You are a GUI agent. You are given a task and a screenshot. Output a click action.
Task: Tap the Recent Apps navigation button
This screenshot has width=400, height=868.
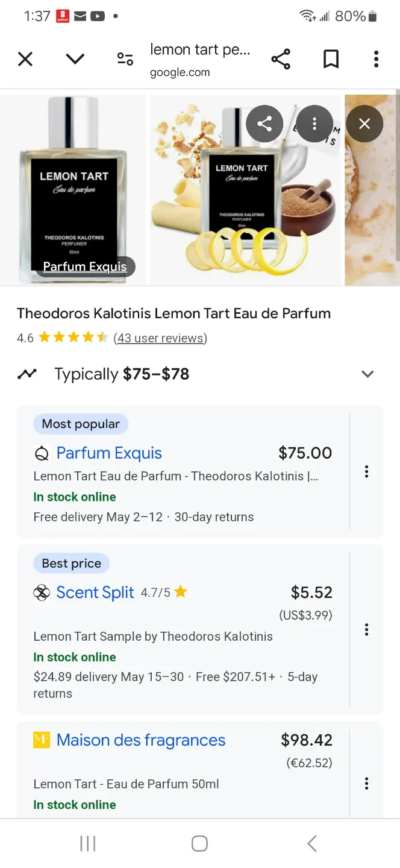(87, 843)
